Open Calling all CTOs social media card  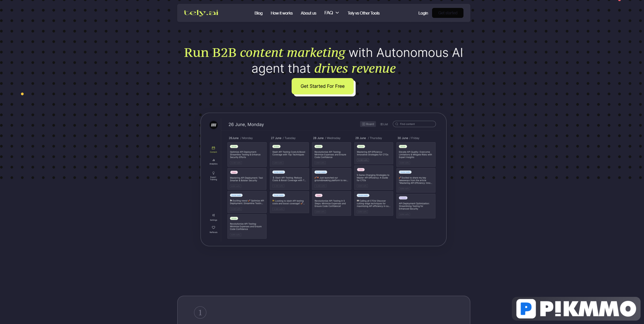pos(374,203)
